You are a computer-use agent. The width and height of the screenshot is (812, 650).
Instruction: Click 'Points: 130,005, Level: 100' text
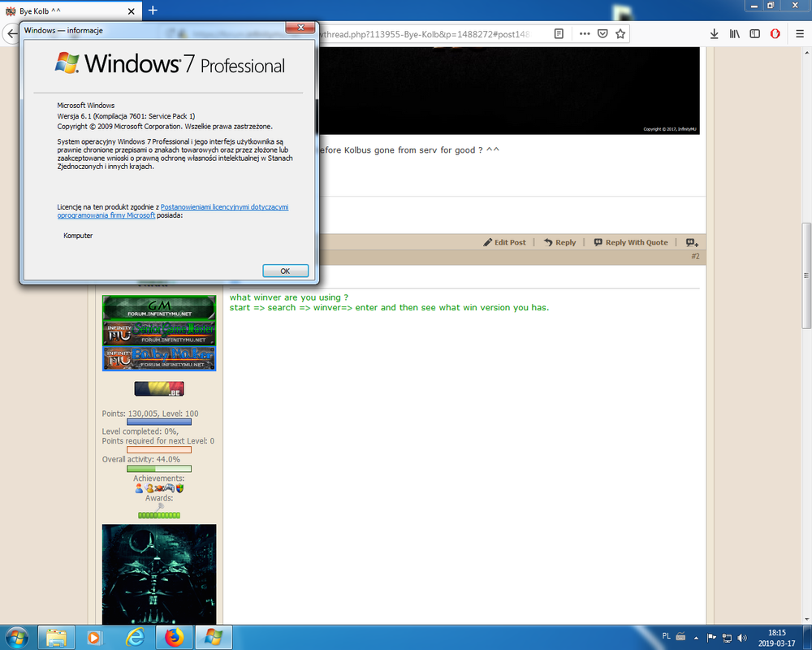point(150,414)
